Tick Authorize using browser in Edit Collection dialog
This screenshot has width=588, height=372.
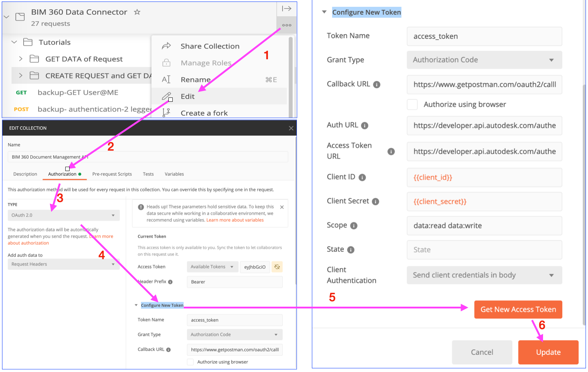pyautogui.click(x=191, y=362)
